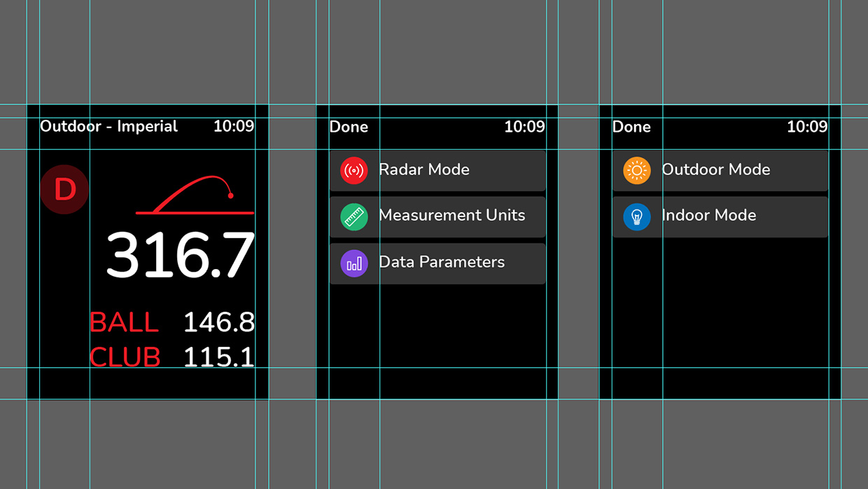Screen dimensions: 868x489
Task: Open the Measurement Units menu row
Action: (x=437, y=216)
